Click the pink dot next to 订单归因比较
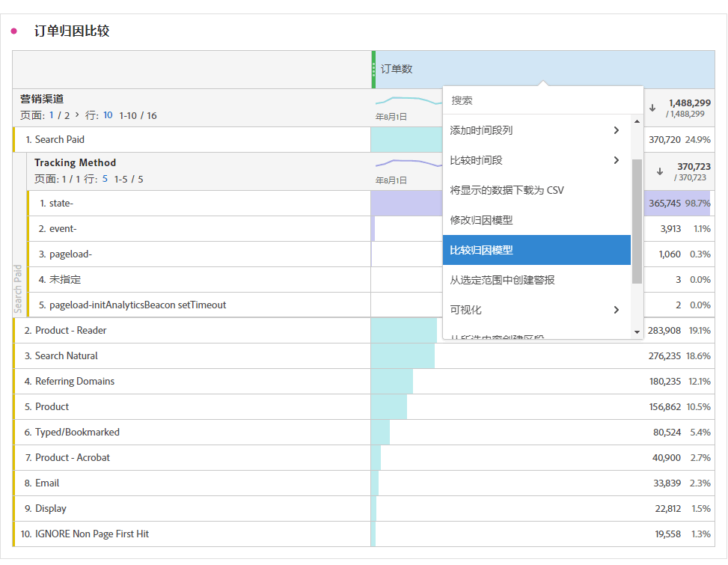Screen dimensions: 728x565 coord(14,31)
